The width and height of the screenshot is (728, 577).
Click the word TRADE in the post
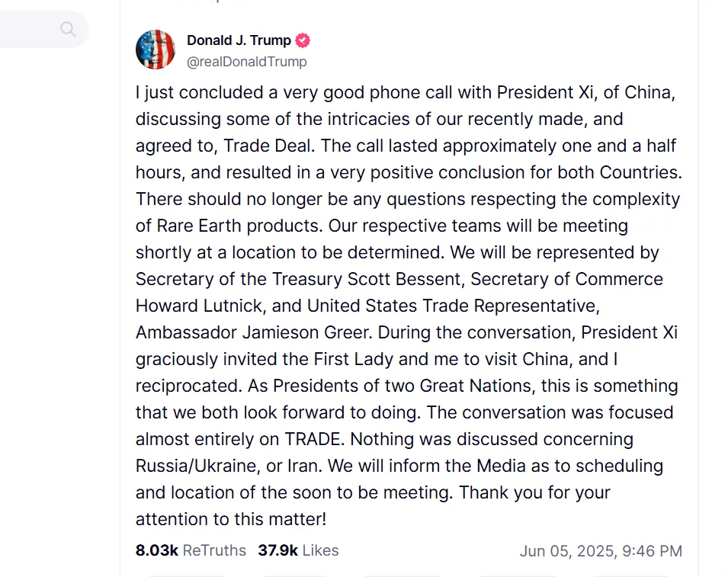(x=314, y=439)
